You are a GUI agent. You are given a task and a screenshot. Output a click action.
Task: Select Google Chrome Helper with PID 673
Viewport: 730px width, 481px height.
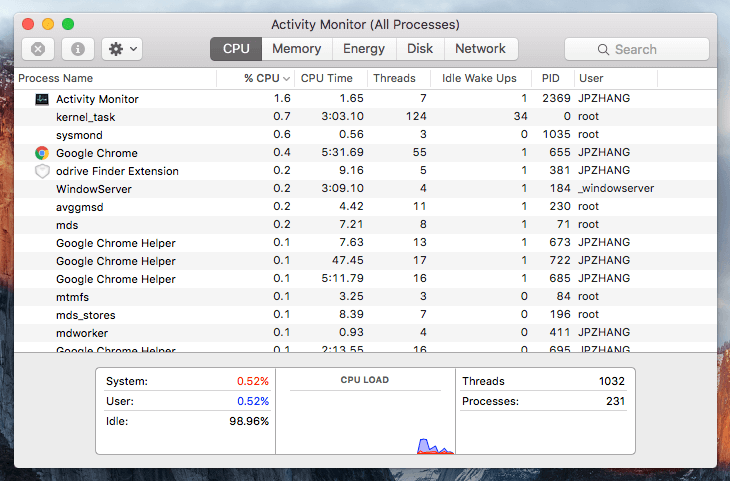click(x=365, y=243)
